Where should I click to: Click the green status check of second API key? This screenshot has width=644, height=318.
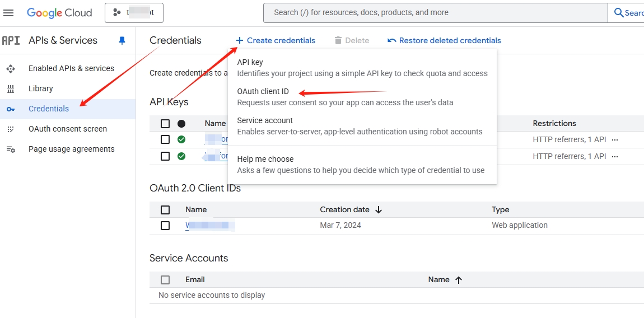point(181,156)
